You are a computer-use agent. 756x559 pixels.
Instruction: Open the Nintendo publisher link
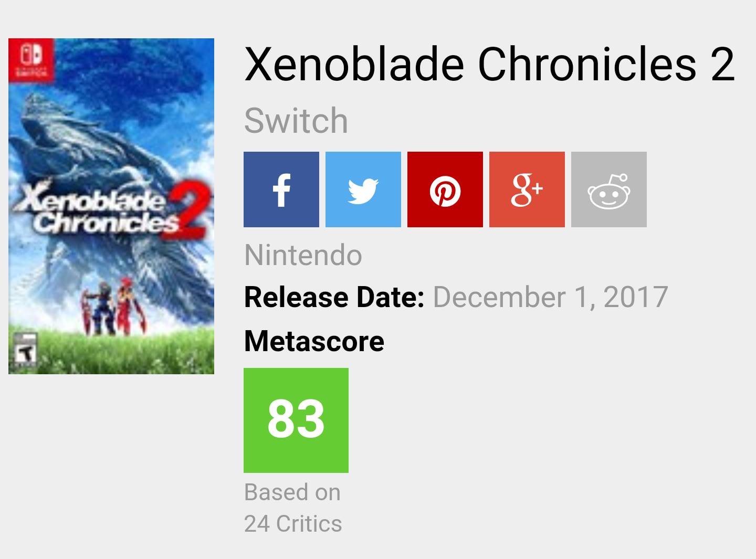coord(303,255)
